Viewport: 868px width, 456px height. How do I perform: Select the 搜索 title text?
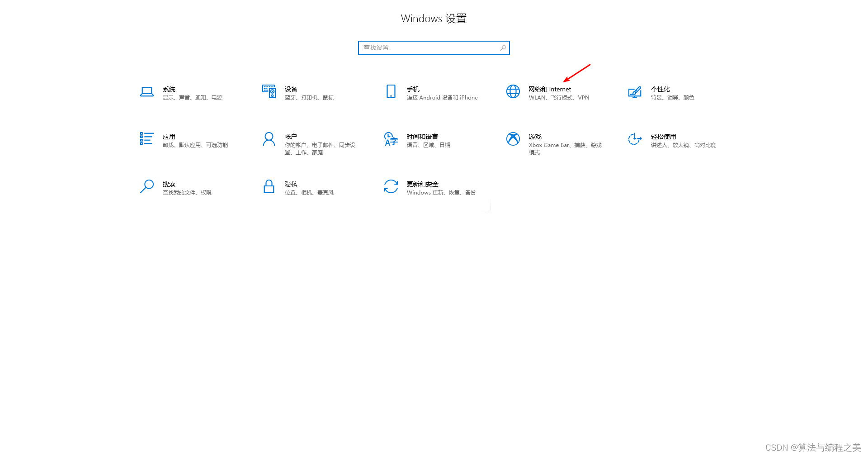169,184
